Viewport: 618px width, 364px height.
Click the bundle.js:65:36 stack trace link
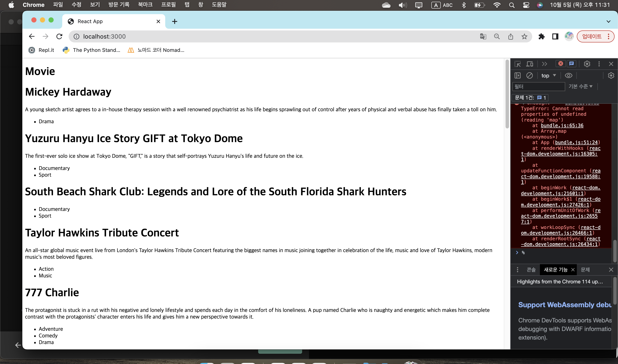(x=562, y=125)
